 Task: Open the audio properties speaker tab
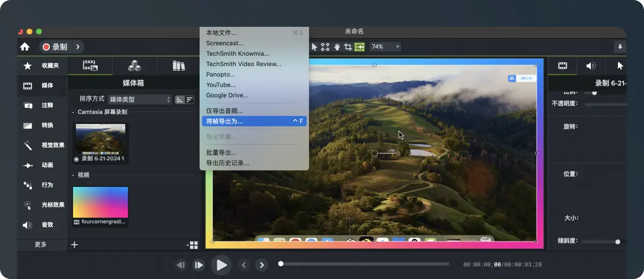591,65
